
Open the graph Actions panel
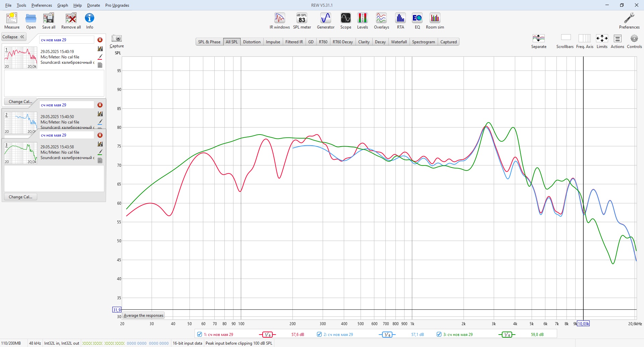[618, 41]
